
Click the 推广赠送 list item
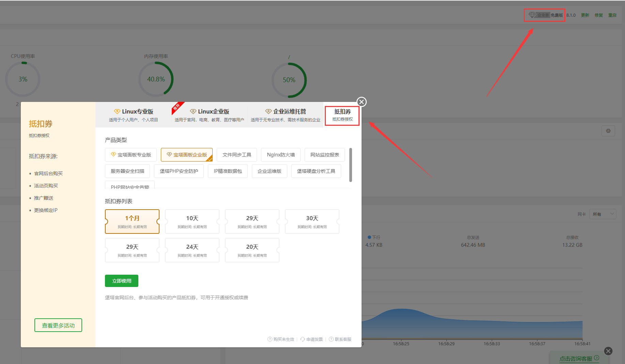pos(44,198)
